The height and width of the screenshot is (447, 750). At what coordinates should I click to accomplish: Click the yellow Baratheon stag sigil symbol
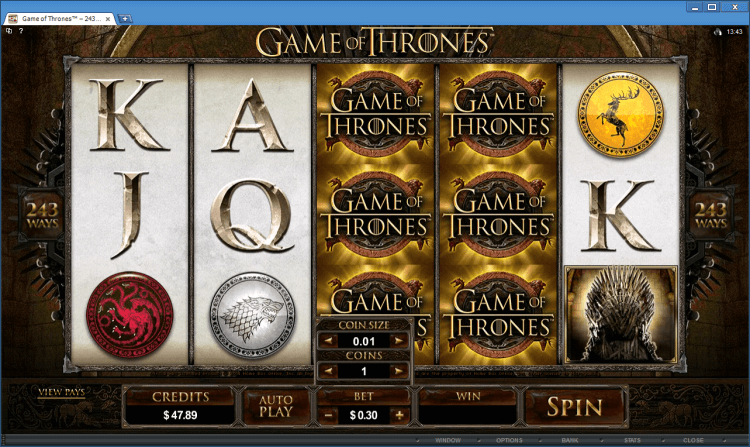coord(621,114)
